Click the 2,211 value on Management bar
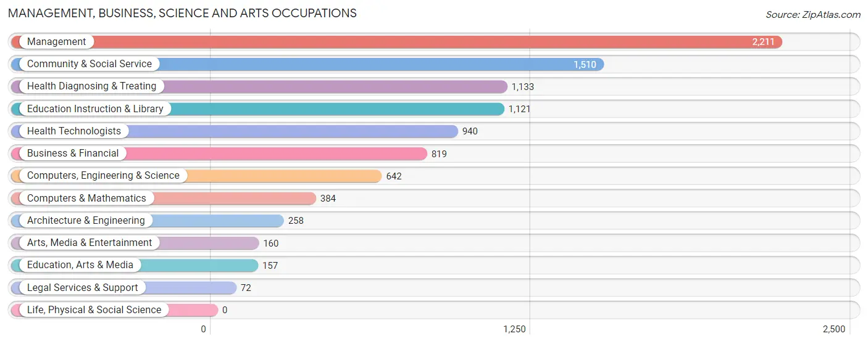Image resolution: width=868 pixels, height=344 pixels. tap(763, 42)
